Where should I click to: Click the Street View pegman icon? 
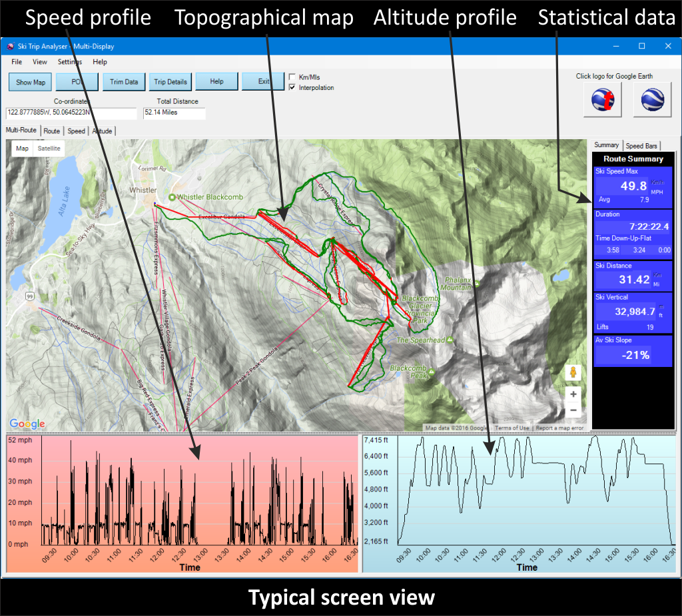[573, 373]
